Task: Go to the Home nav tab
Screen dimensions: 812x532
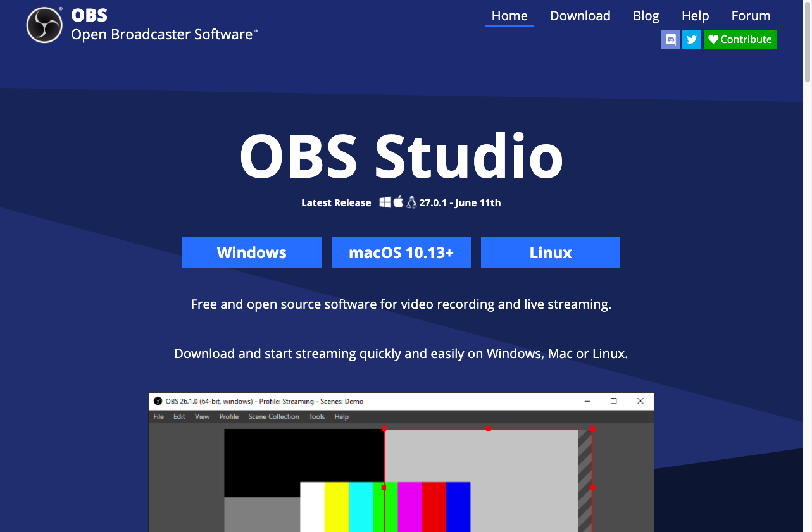Action: [x=509, y=16]
